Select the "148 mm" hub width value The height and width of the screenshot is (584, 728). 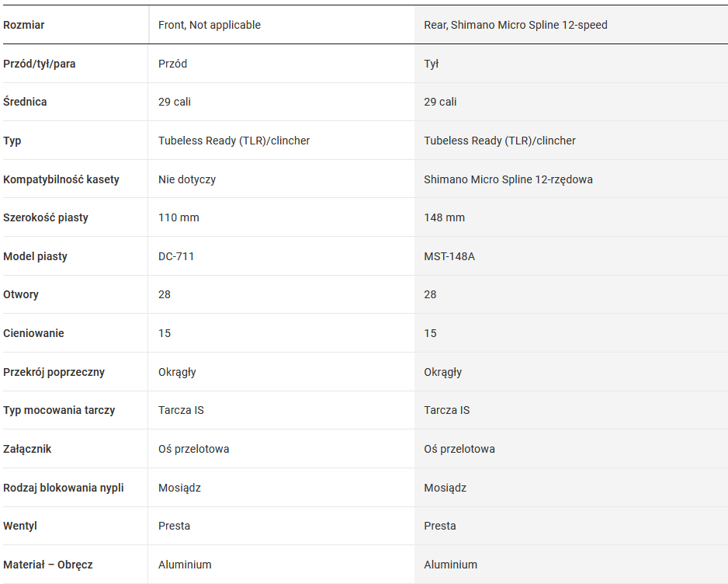445,217
